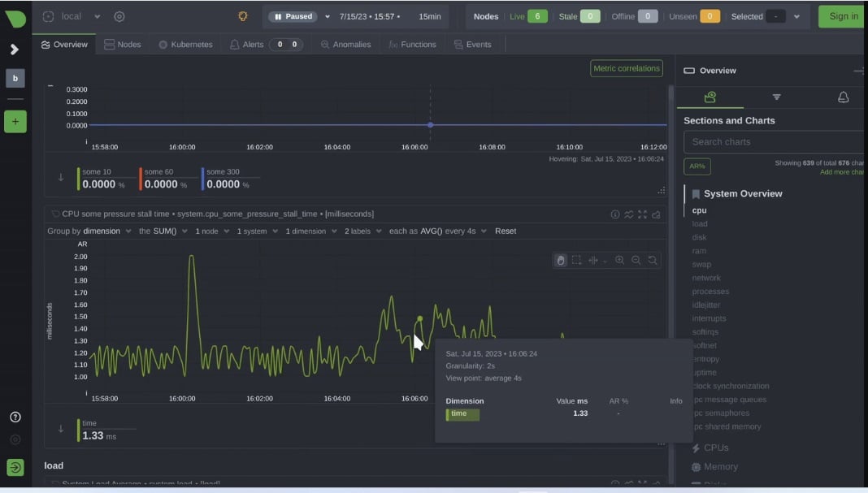
Task: Collapse the right Overview panel
Action: tap(858, 71)
